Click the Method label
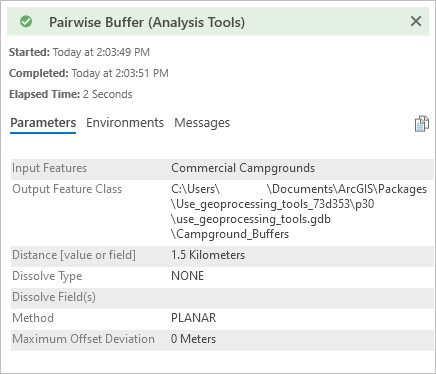This screenshot has width=436, height=374. coord(33,318)
